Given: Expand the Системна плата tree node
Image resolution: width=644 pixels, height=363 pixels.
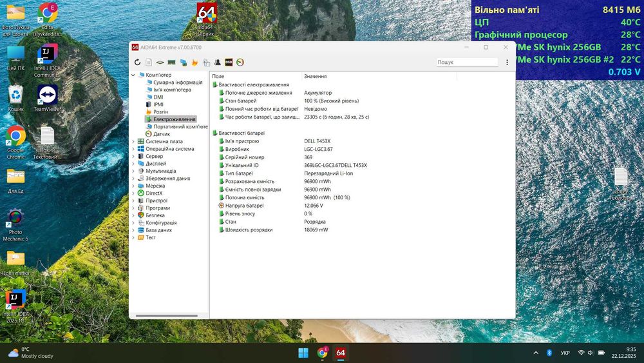Looking at the screenshot, I should click(x=133, y=142).
